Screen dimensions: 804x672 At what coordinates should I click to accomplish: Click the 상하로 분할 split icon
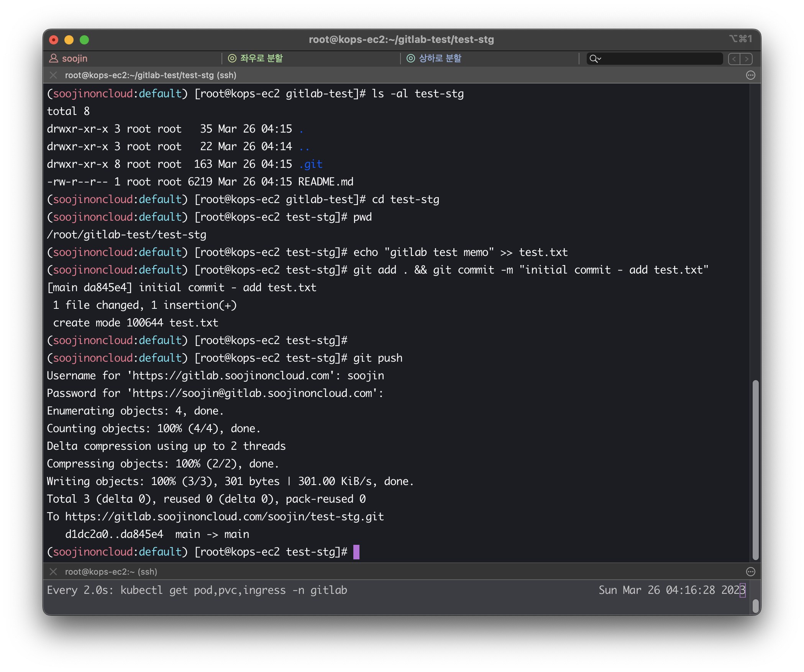[411, 58]
